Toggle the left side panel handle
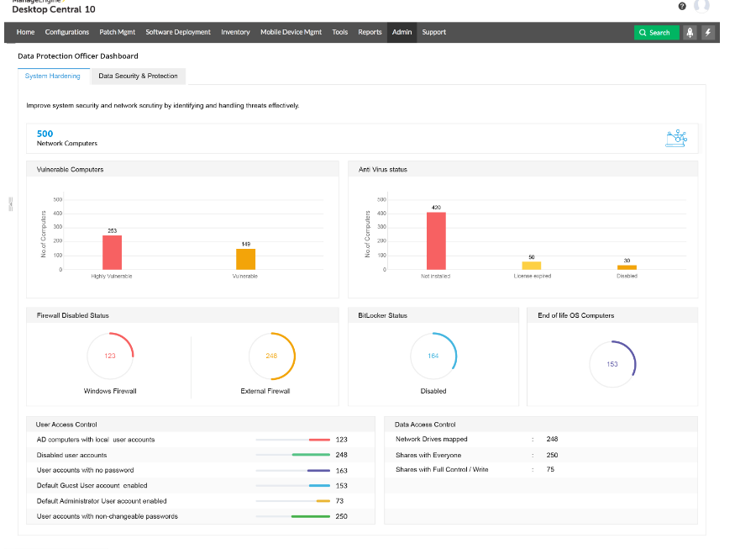The width and height of the screenshot is (756, 549). pos(11,204)
